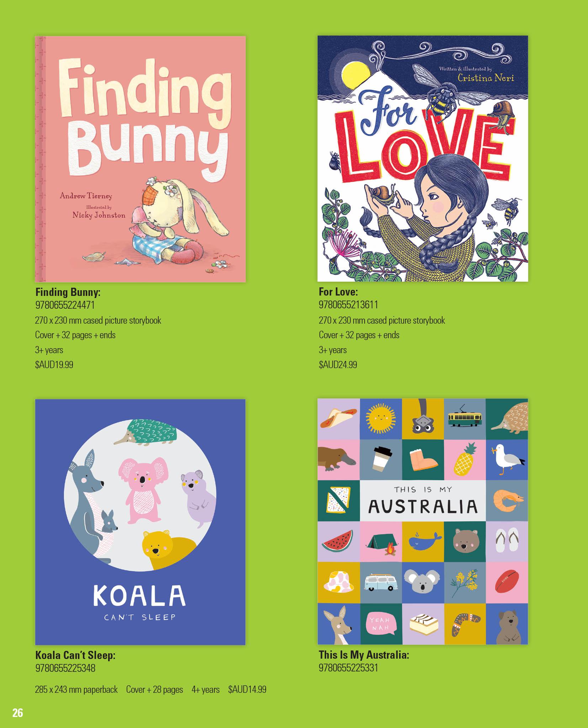Image resolution: width=588 pixels, height=728 pixels.
Task: Click the $AUD24.99 price text
Action: click(x=338, y=365)
